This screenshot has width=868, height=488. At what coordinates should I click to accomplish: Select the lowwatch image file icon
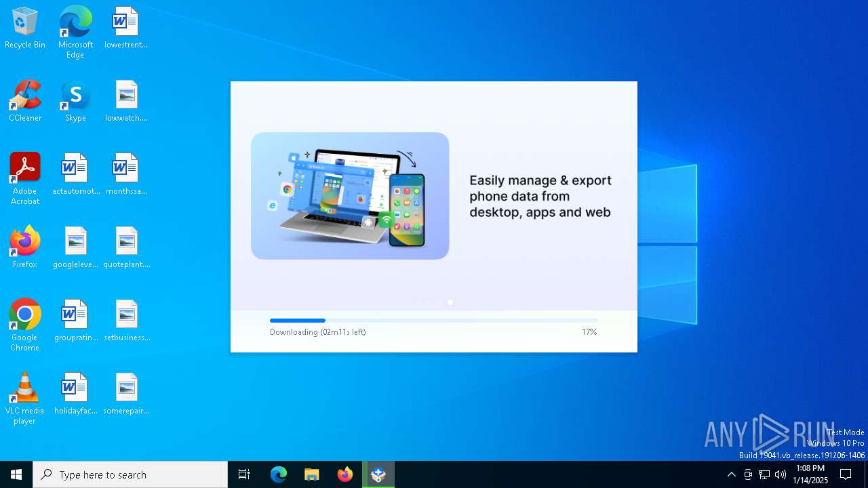[126, 101]
